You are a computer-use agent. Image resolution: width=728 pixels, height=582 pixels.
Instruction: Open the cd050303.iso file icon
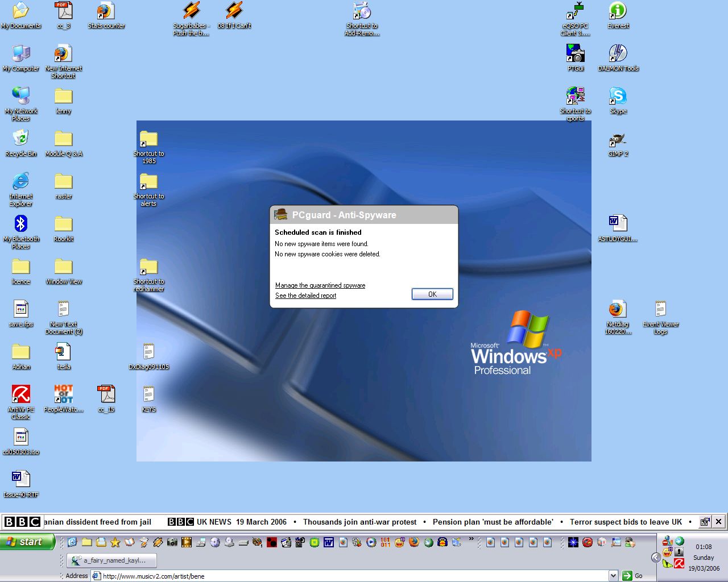21,442
